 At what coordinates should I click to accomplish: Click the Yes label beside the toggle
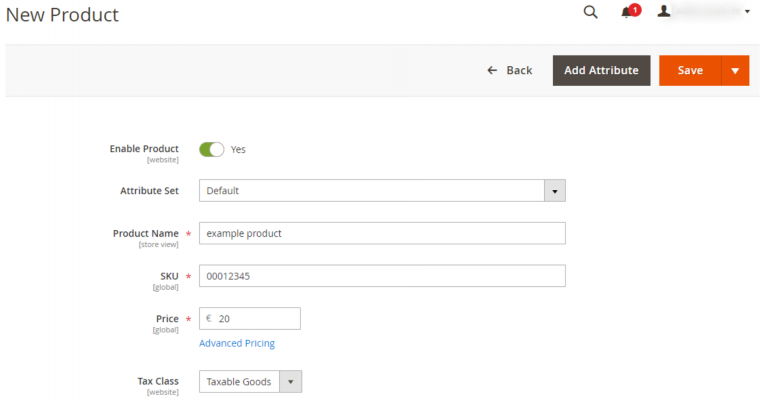click(238, 149)
